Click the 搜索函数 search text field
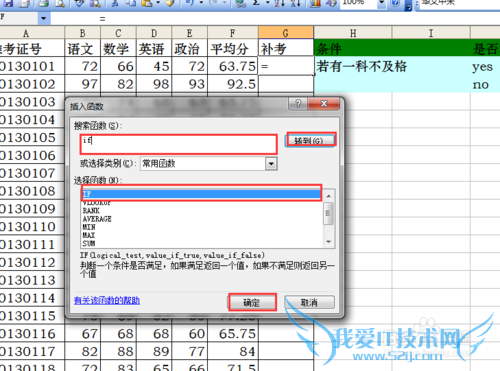 click(178, 144)
